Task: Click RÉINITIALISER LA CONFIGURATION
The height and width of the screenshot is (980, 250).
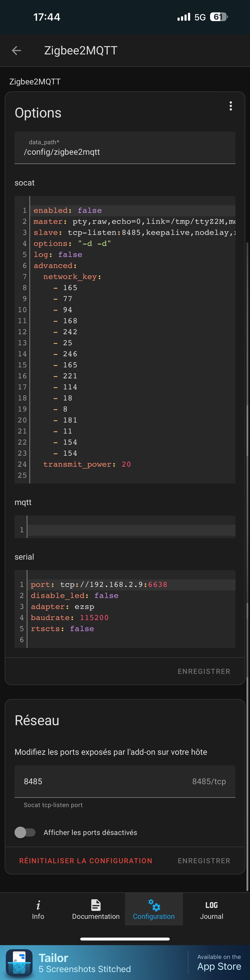Action: (x=86, y=861)
